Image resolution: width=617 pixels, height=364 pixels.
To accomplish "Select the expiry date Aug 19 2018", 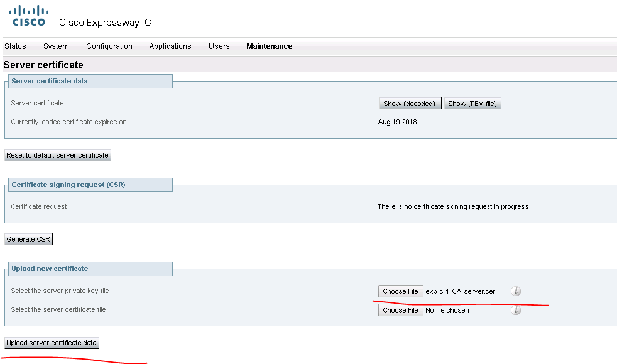I will [x=398, y=122].
